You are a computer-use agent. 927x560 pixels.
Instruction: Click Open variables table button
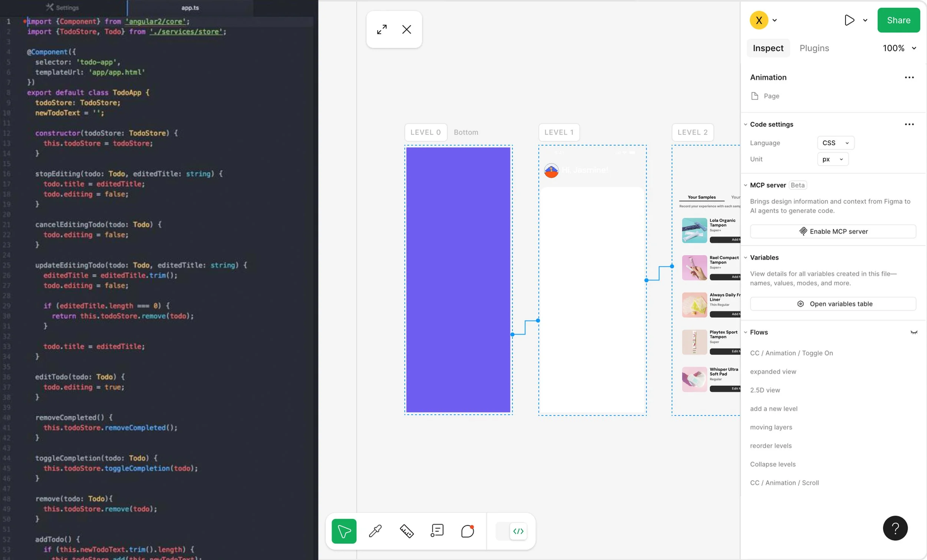[x=832, y=304]
